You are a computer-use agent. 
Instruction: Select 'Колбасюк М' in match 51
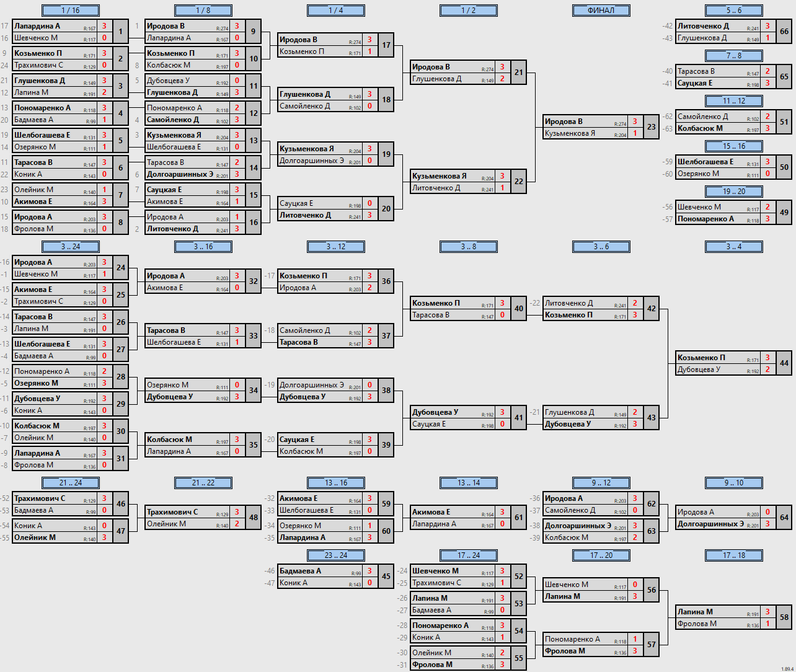pos(700,128)
